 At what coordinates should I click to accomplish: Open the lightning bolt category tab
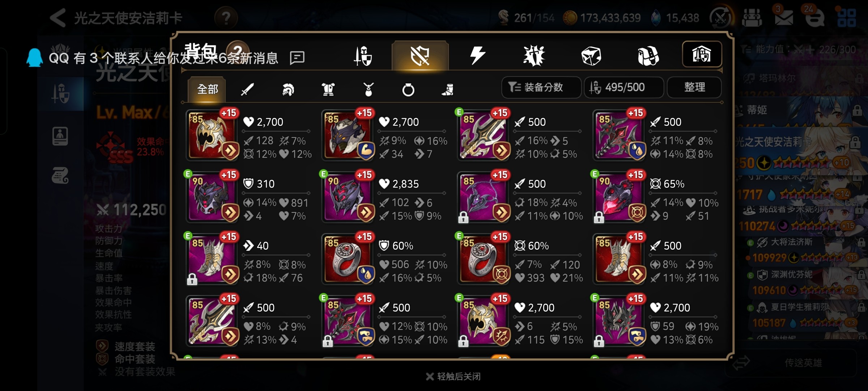[x=477, y=56]
